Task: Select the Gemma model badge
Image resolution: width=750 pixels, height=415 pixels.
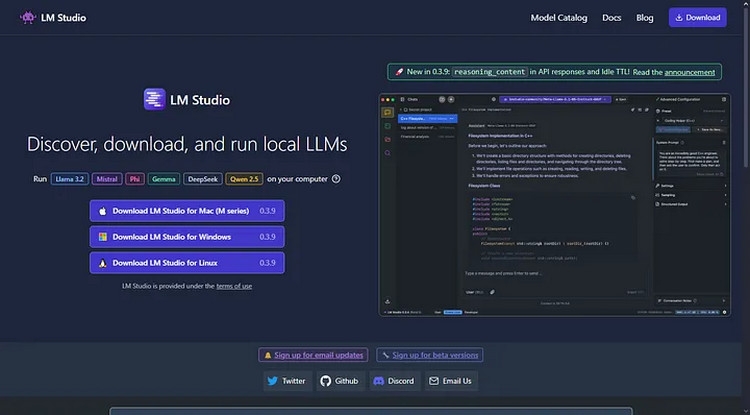Action: (x=164, y=179)
